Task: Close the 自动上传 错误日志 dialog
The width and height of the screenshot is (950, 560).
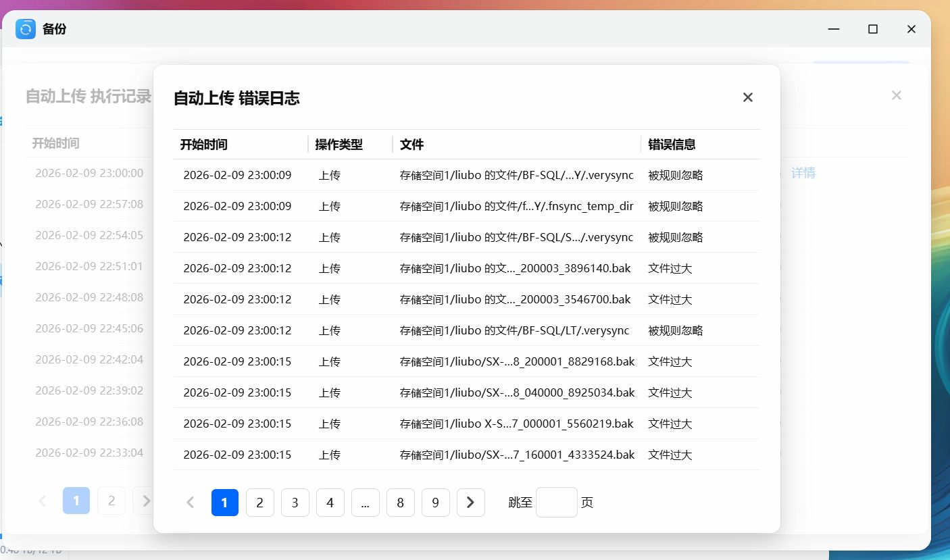Action: click(747, 97)
